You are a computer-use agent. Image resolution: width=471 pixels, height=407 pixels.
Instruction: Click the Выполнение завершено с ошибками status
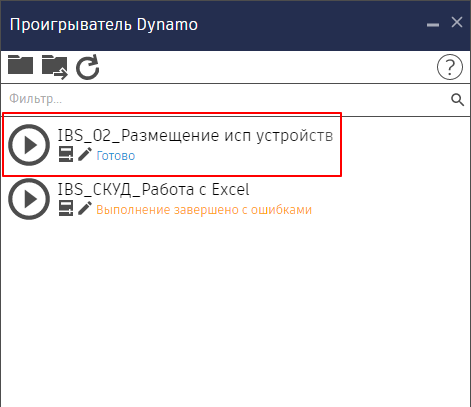click(x=204, y=210)
